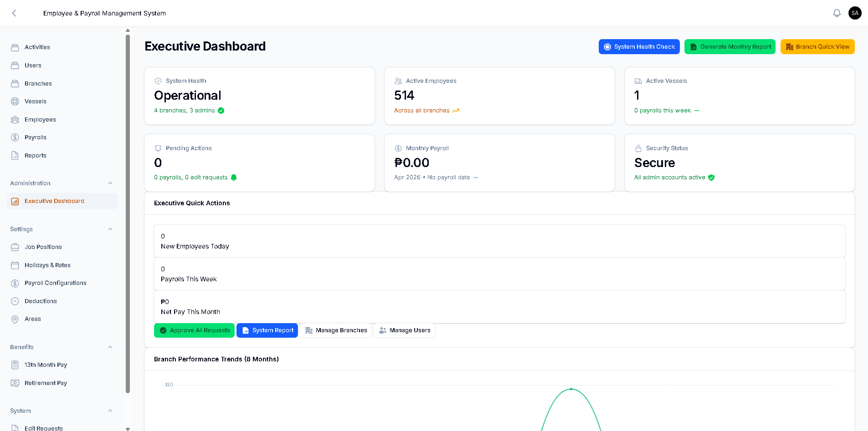Collapse the Benefits section
This screenshot has width=868, height=431.
[110, 347]
